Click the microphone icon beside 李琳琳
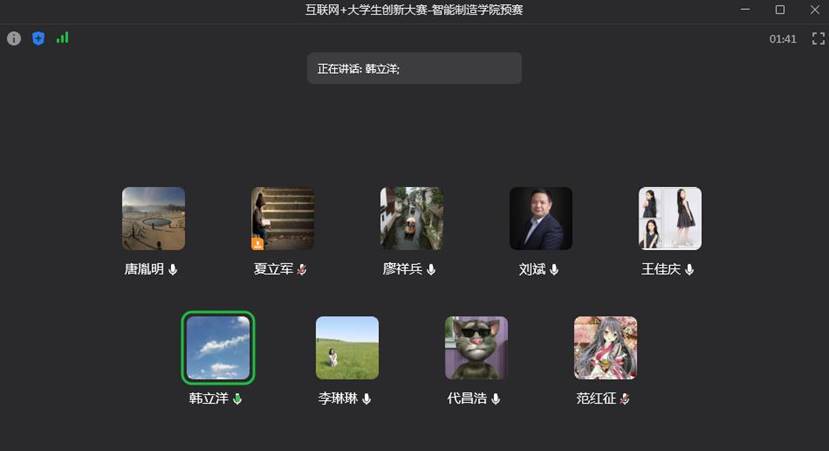This screenshot has height=451, width=829. pos(366,399)
